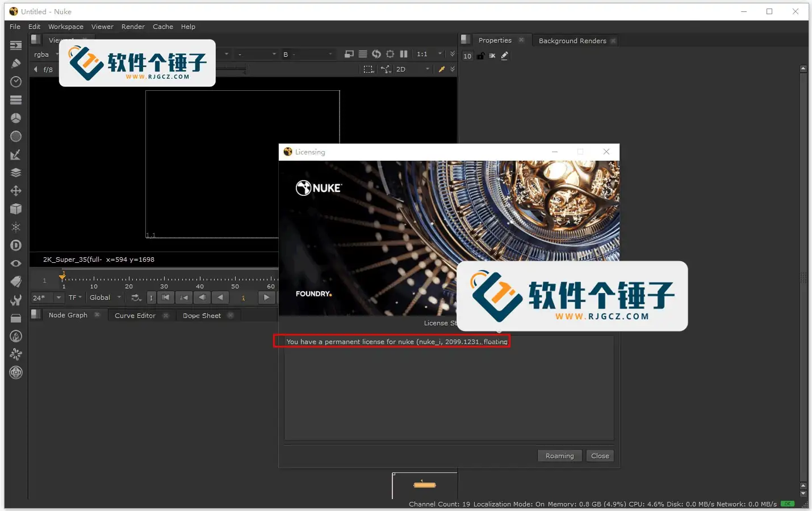The image size is (812, 511).
Task: Toggle the viewer pause icon
Action: (404, 54)
